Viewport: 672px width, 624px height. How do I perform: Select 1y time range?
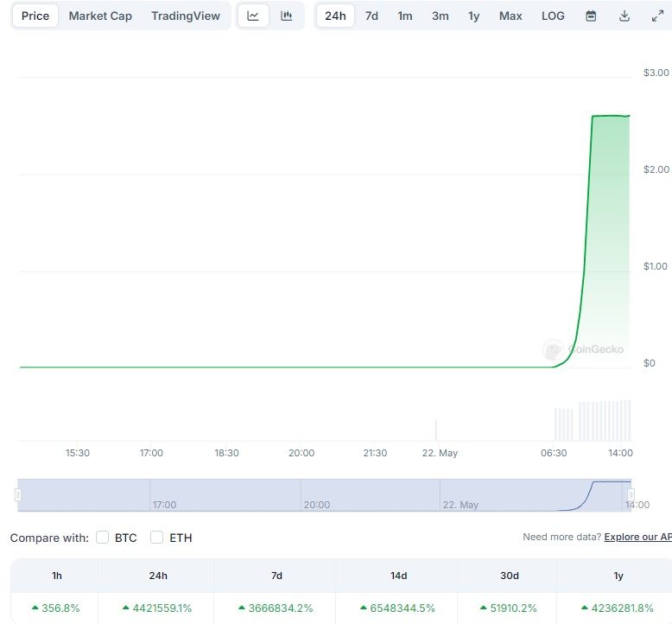coord(474,16)
